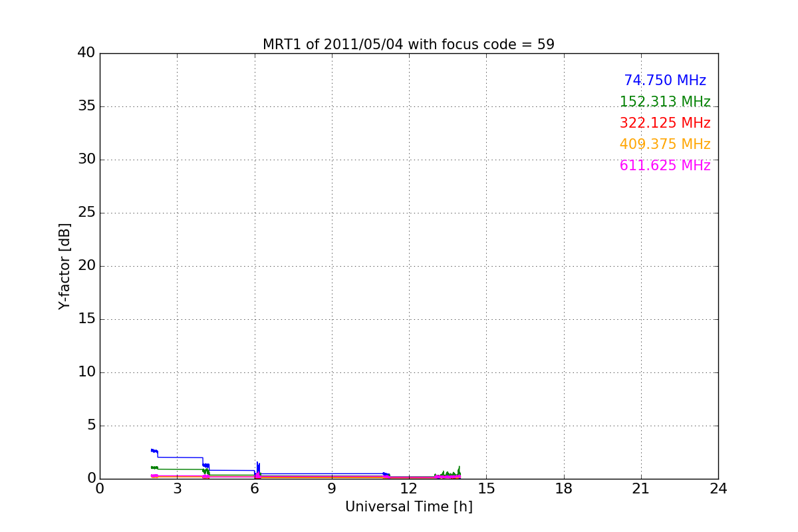This screenshot has width=798, height=532.
Task: Click the x-axis tick label 21
Action: 641,489
